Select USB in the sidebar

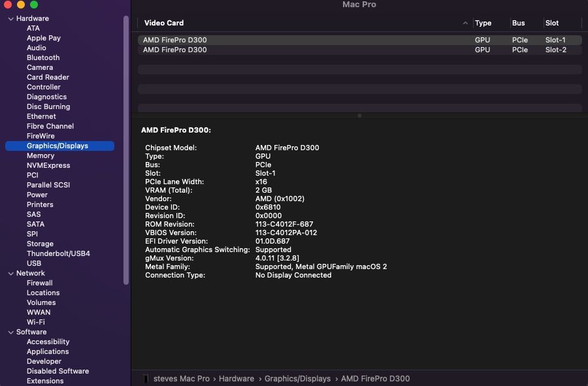[x=34, y=263]
